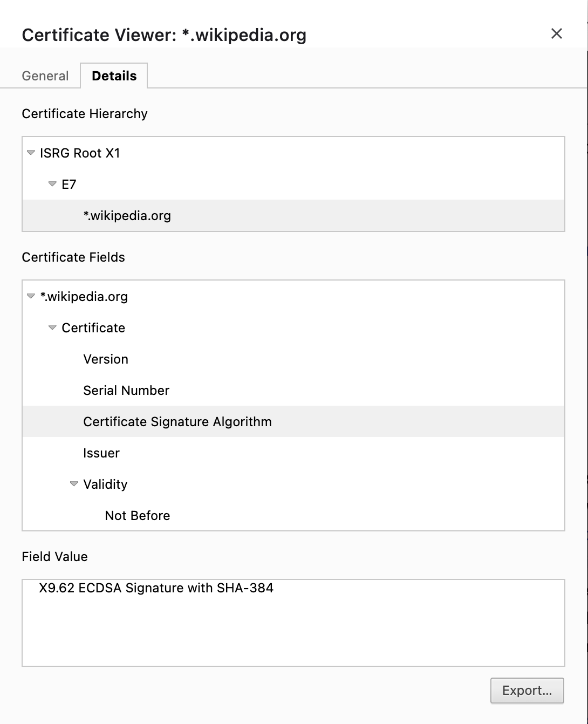The height and width of the screenshot is (724, 588).
Task: Select the Details tab
Action: point(114,76)
